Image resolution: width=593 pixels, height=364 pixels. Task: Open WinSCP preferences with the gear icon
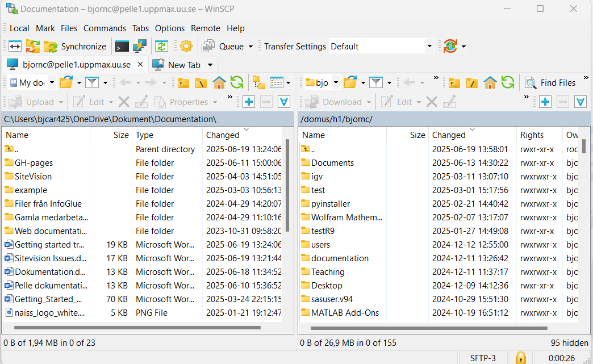coord(186,46)
